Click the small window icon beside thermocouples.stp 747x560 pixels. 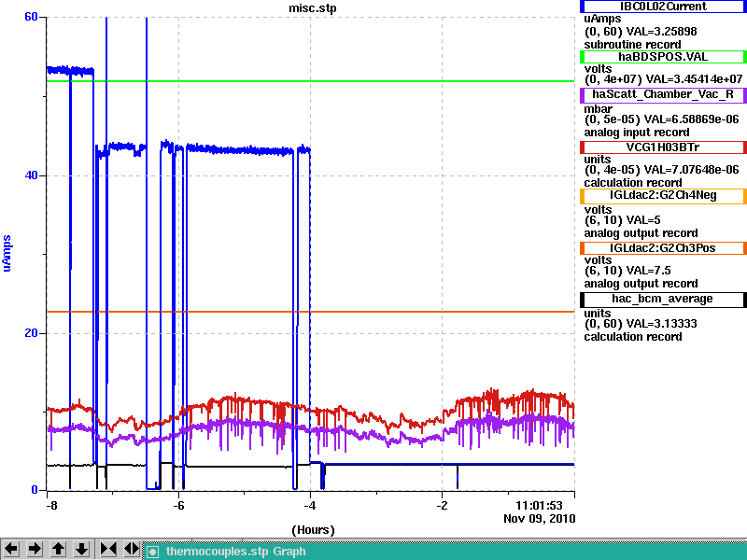[x=152, y=552]
